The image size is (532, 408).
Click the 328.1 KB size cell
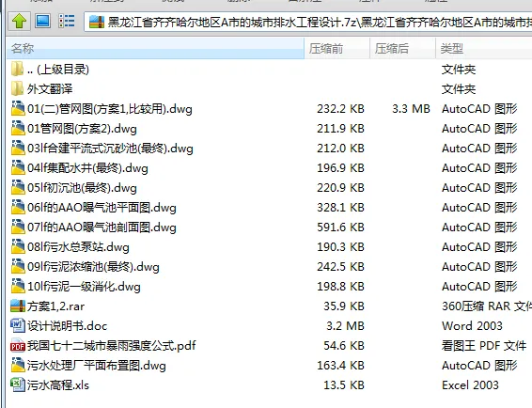pyautogui.click(x=340, y=207)
